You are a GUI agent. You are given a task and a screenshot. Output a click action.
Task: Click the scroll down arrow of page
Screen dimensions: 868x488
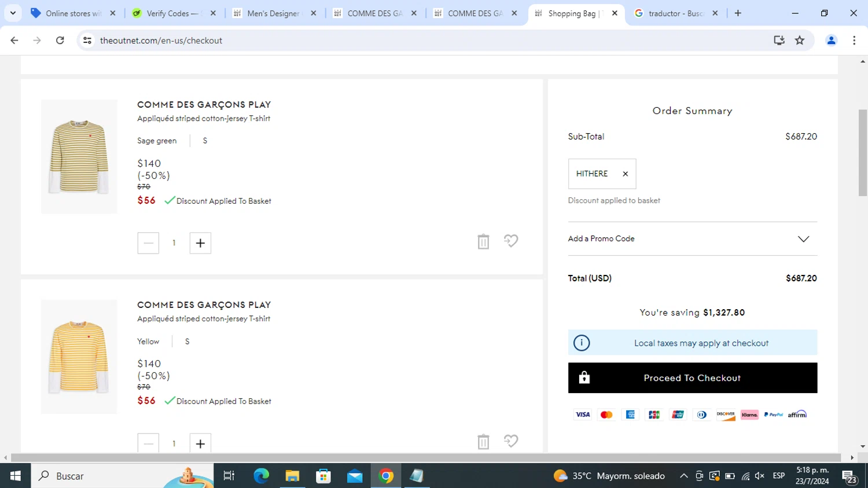click(x=863, y=446)
